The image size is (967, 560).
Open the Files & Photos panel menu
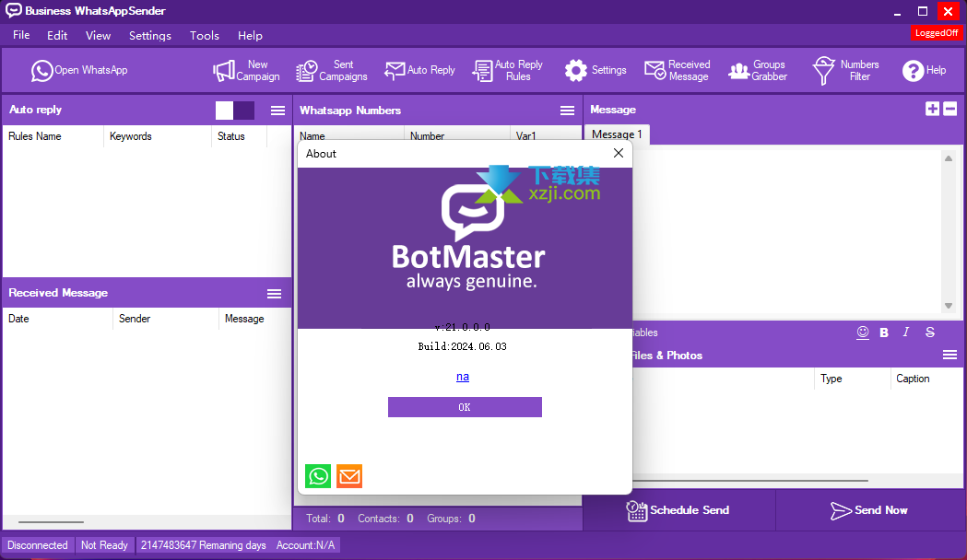950,355
